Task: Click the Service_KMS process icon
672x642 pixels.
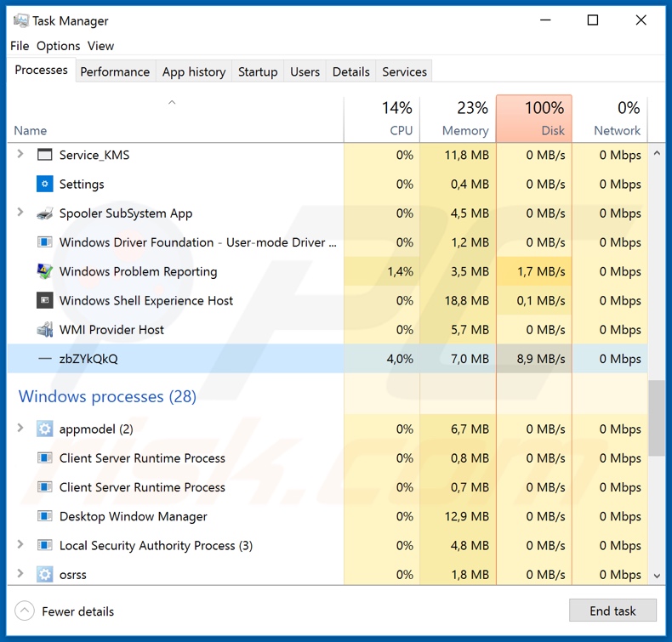Action: tap(44, 155)
